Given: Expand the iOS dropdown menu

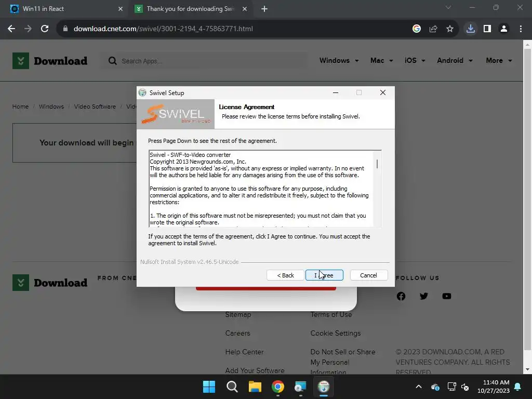Looking at the screenshot, I should [x=415, y=60].
